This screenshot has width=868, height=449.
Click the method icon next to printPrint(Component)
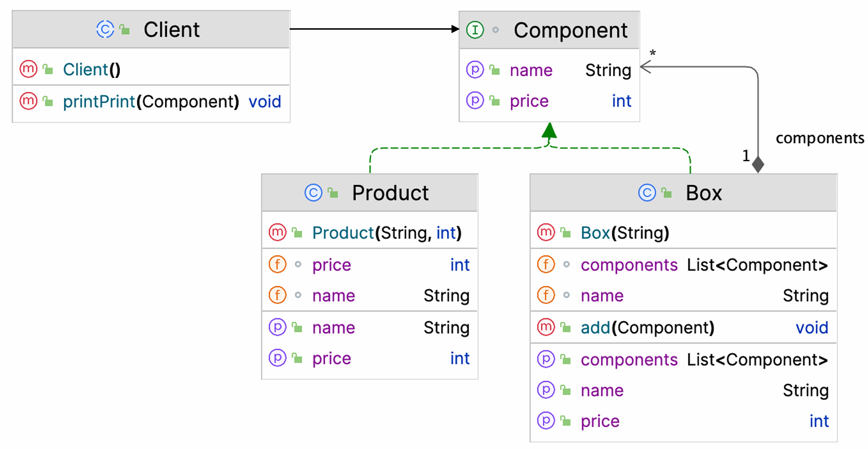tap(28, 101)
